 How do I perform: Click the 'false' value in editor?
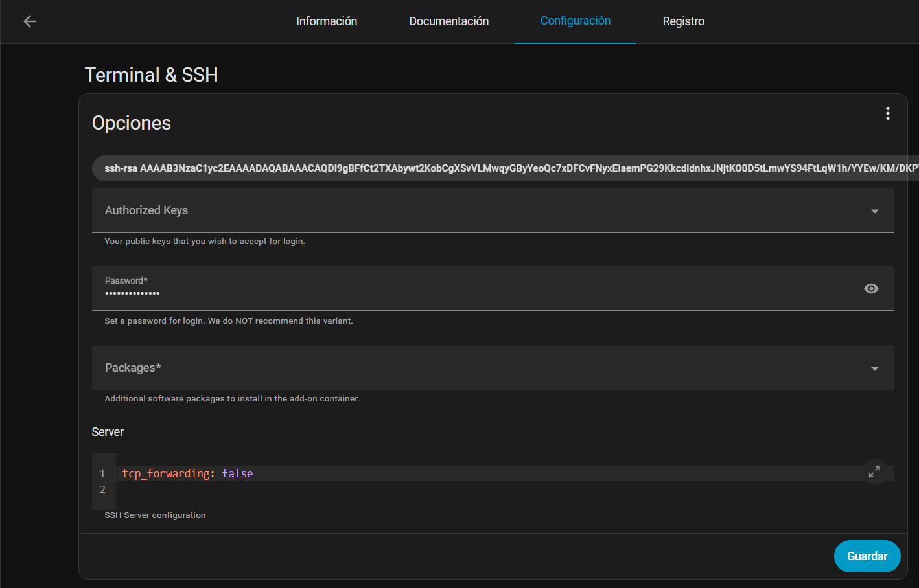click(237, 473)
